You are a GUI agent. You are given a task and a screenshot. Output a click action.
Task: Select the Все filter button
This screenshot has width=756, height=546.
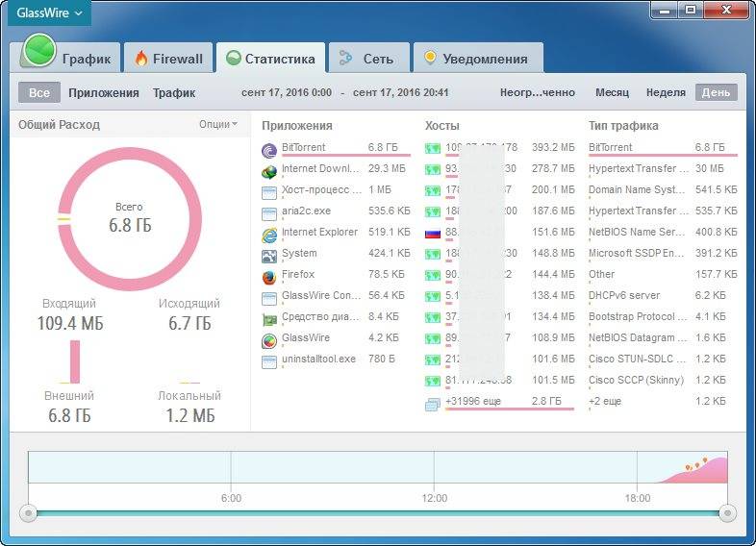tap(39, 92)
